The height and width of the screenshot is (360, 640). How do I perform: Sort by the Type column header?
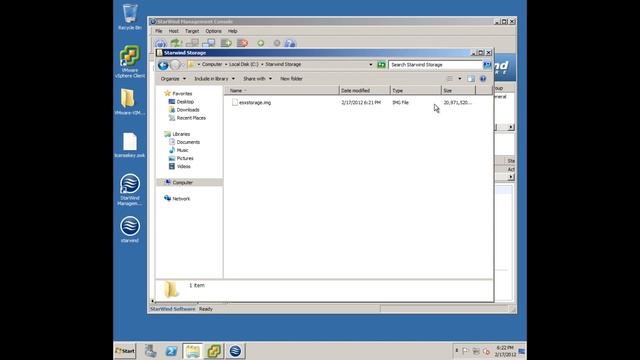[416, 91]
